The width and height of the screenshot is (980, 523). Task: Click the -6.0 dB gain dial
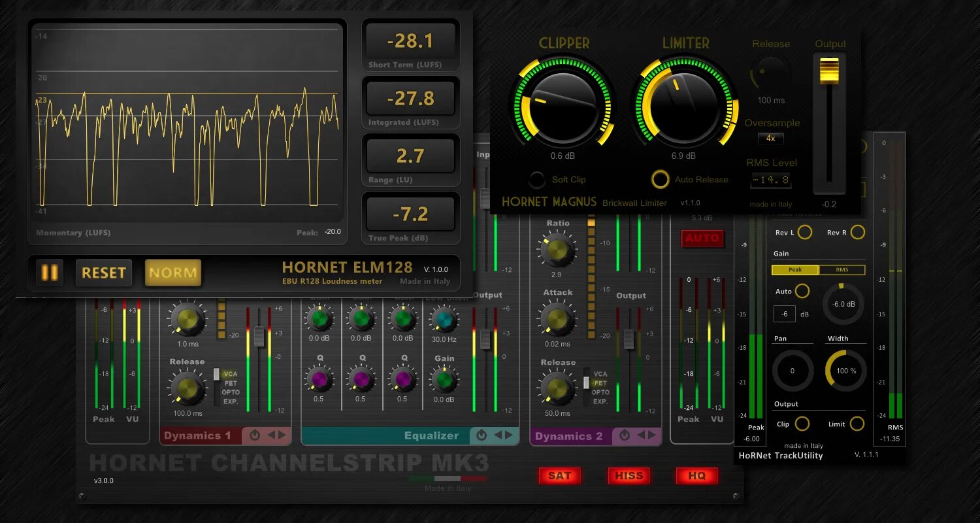(843, 304)
